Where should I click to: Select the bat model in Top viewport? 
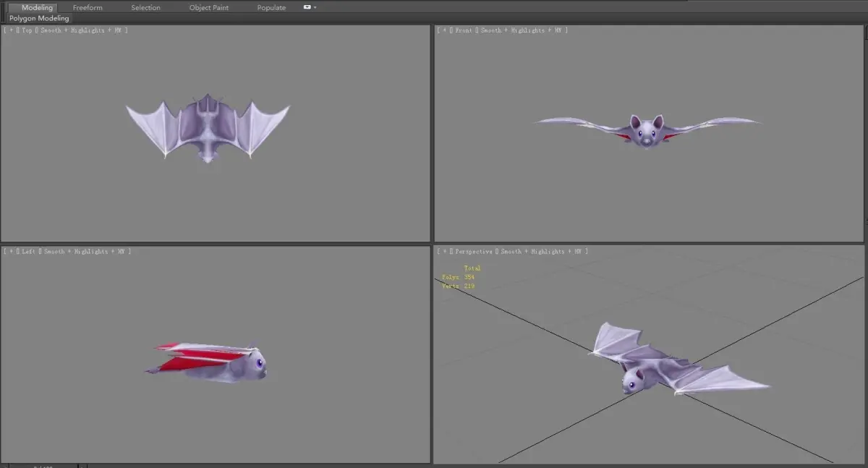pyautogui.click(x=208, y=128)
